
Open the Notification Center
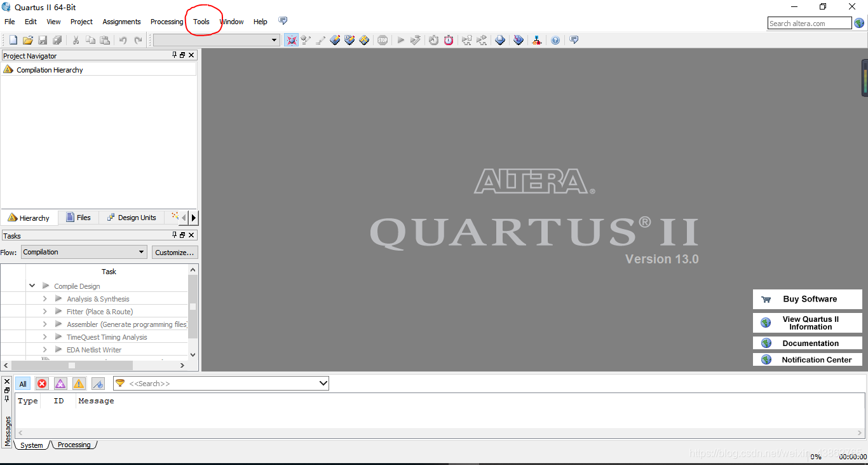(x=807, y=360)
